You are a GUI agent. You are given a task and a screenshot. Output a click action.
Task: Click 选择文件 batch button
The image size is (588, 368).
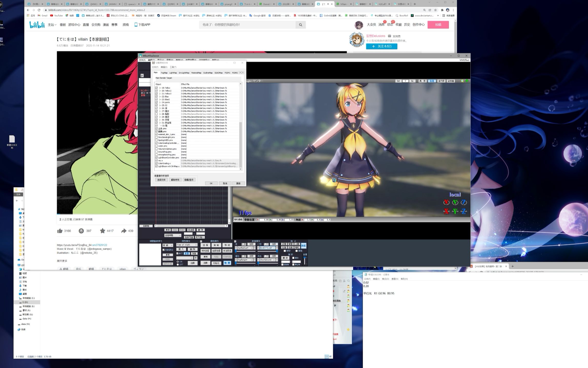[161, 180]
